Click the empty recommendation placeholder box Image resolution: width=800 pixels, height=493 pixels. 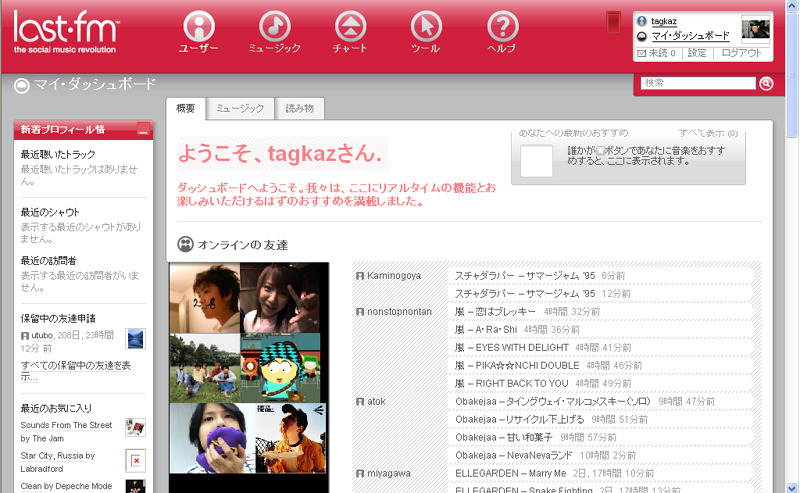[536, 161]
